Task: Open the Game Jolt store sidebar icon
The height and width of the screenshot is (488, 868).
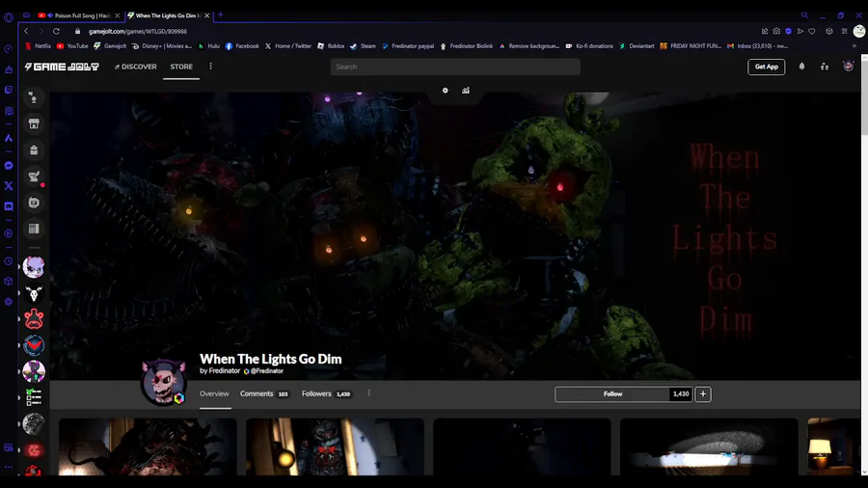Action: click(34, 123)
